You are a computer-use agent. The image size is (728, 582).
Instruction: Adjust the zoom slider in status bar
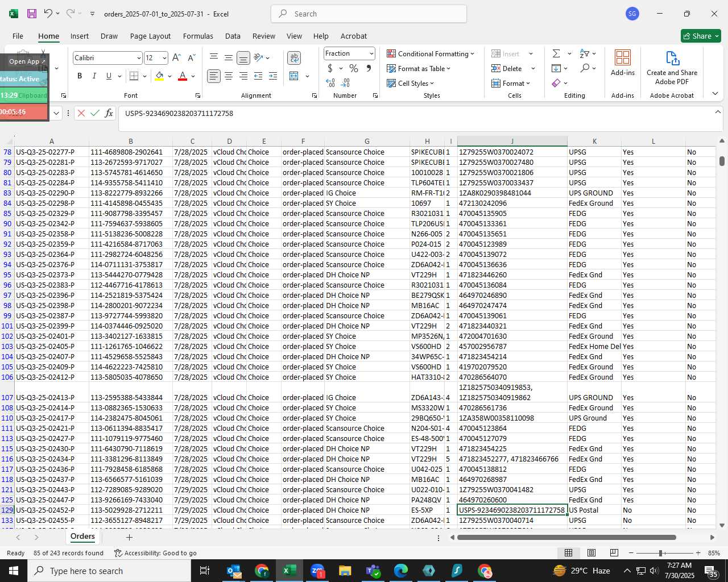(660, 553)
